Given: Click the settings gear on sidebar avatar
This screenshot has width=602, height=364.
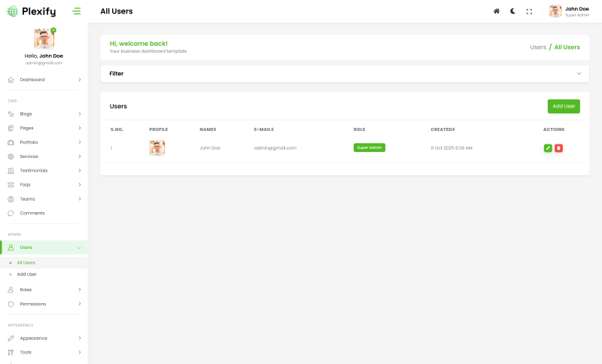Looking at the screenshot, I should click(53, 30).
